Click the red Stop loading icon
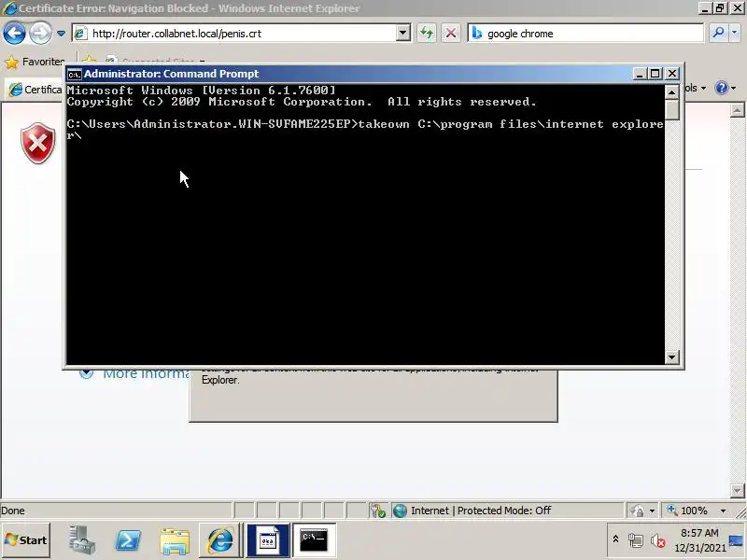This screenshot has width=747, height=560. 450,34
